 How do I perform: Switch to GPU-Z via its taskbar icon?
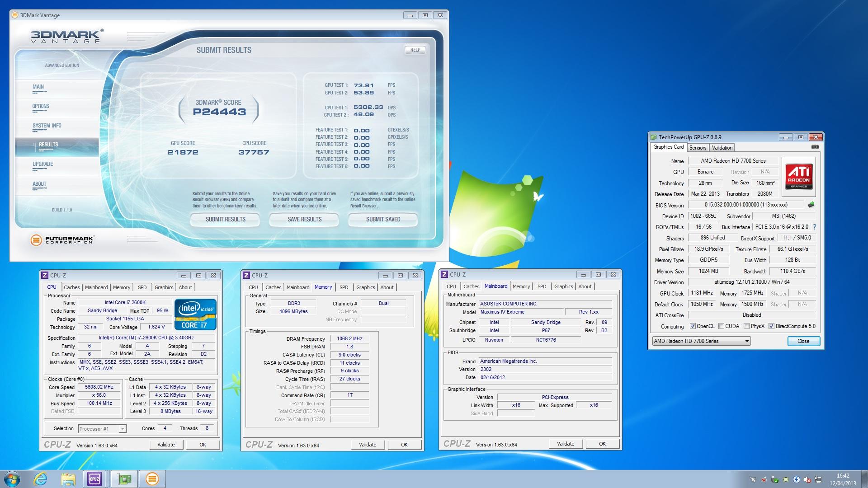(124, 479)
